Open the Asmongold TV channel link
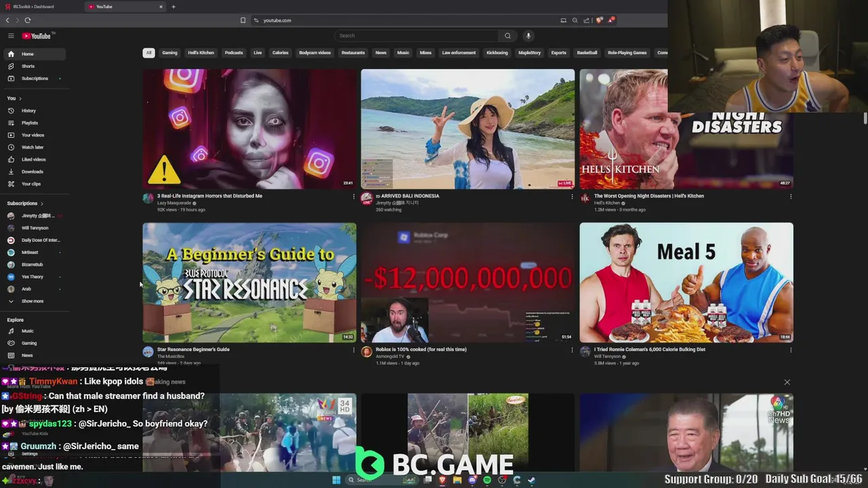 390,357
